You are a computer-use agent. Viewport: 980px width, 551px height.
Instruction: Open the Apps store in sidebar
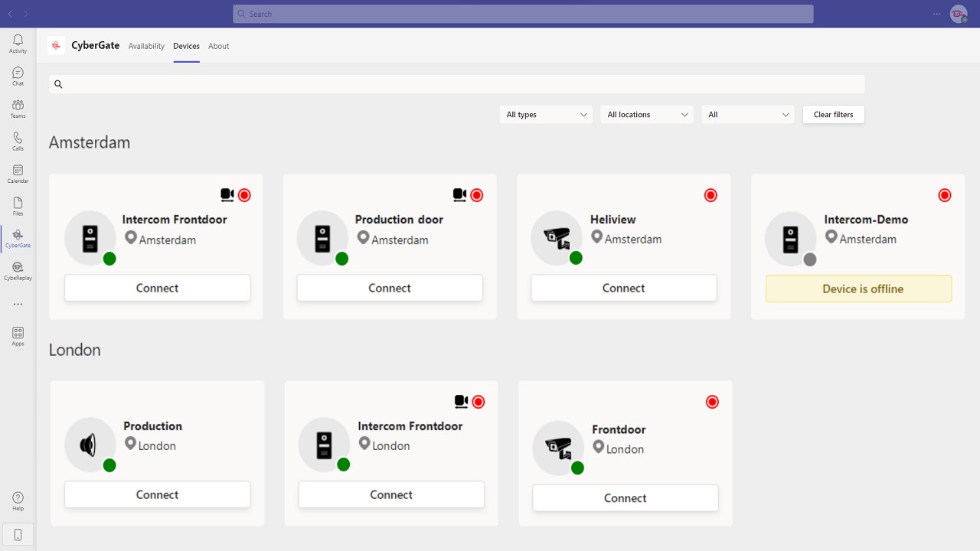(x=18, y=336)
